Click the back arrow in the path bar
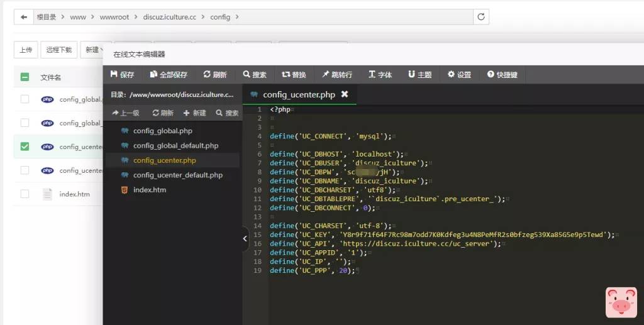Screen dimensions: 644x325 23,17
